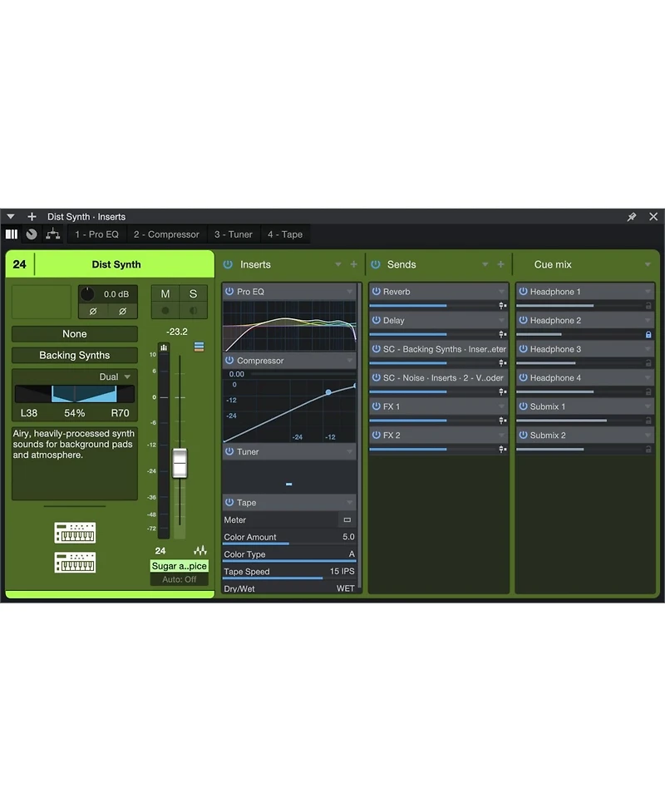Viewport: 665px width, 812px height.
Task: Click the SC - Backing Synths send name
Action: coord(445,349)
